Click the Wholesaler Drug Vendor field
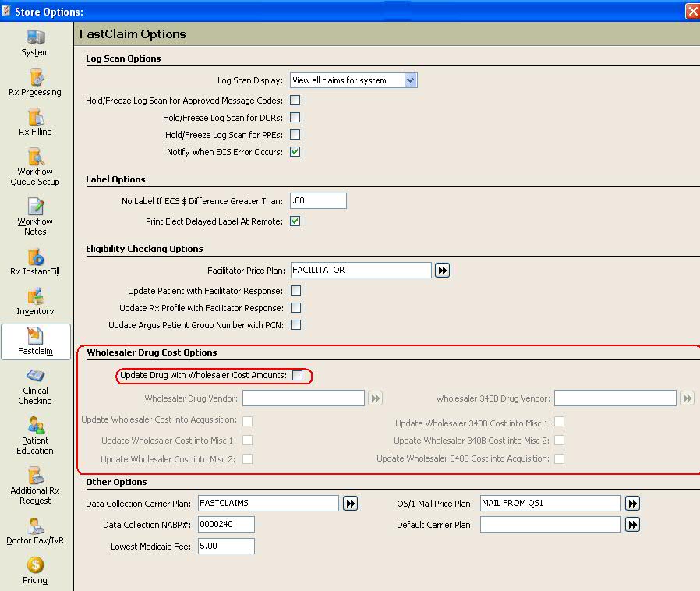700x591 pixels. pos(303,398)
